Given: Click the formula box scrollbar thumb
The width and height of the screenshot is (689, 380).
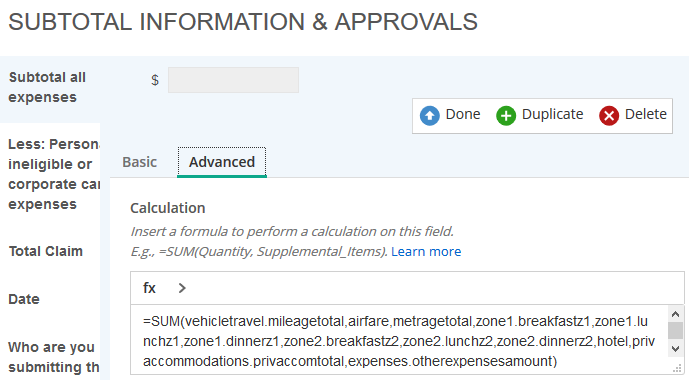Looking at the screenshot, I should tap(675, 330).
